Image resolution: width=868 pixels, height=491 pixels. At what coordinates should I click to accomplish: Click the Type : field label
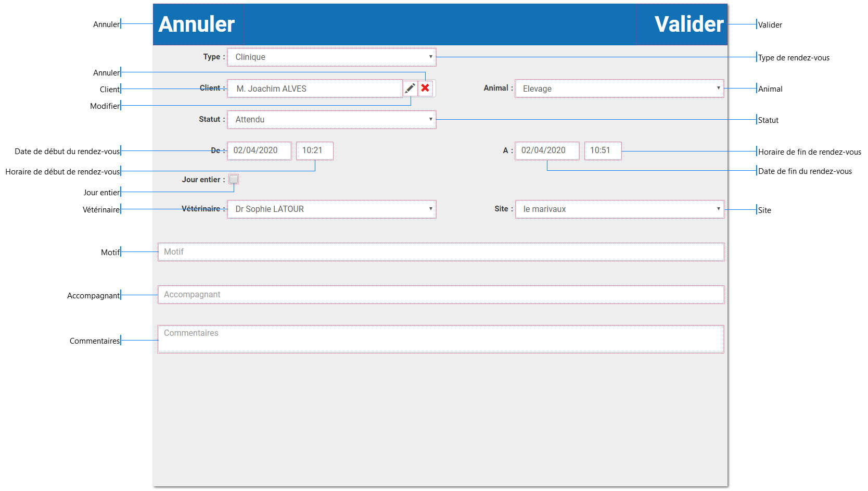[x=214, y=57]
